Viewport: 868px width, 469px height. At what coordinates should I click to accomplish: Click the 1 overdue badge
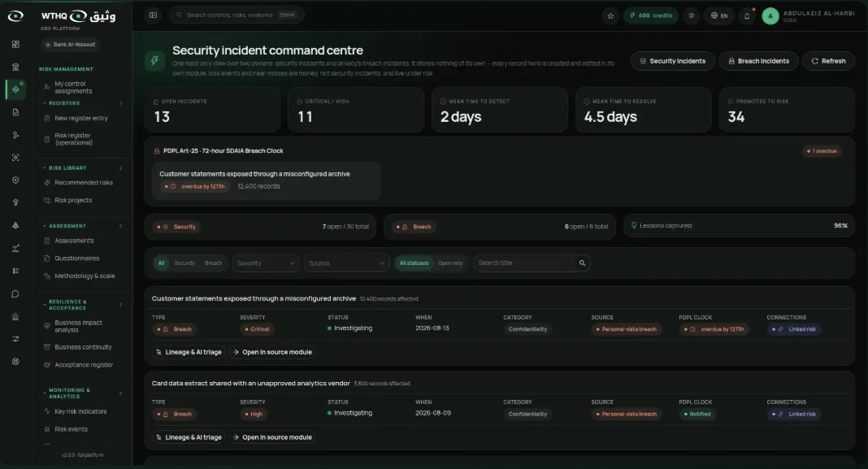[822, 151]
